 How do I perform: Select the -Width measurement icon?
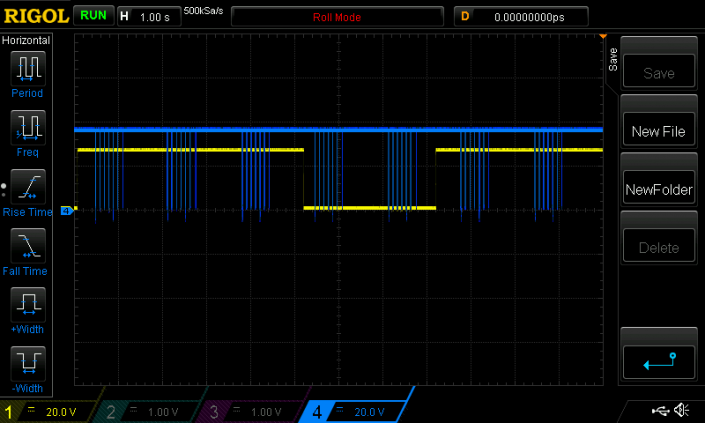click(27, 364)
